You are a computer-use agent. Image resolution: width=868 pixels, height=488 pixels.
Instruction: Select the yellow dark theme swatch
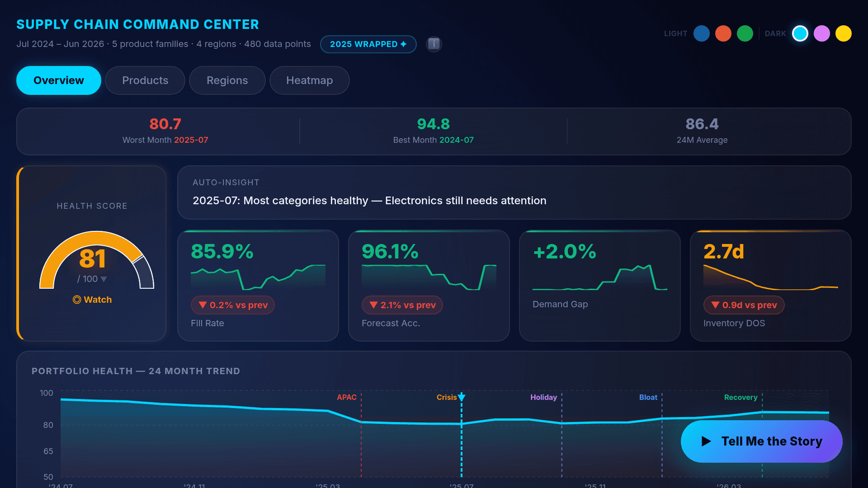click(844, 33)
